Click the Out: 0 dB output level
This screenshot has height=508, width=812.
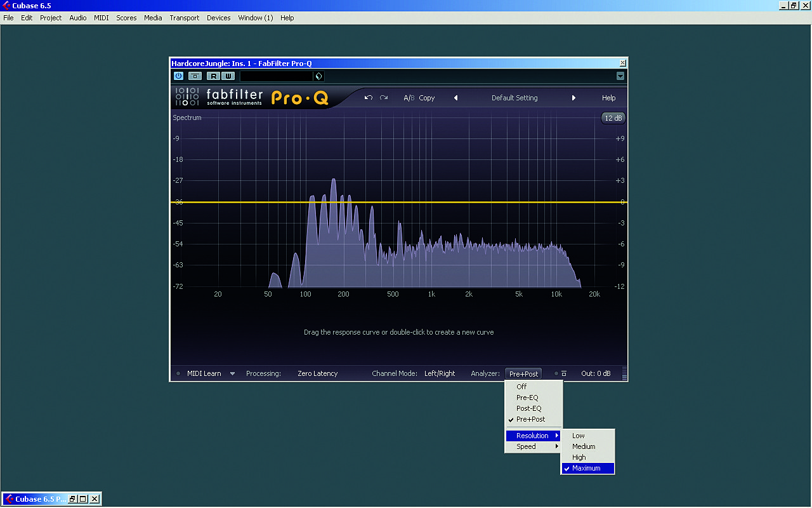coord(596,373)
